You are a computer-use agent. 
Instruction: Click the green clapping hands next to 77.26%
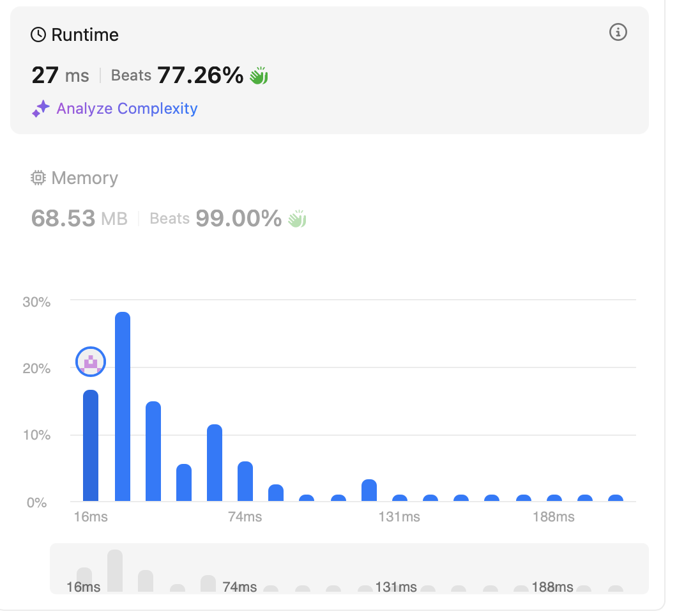pyautogui.click(x=259, y=76)
